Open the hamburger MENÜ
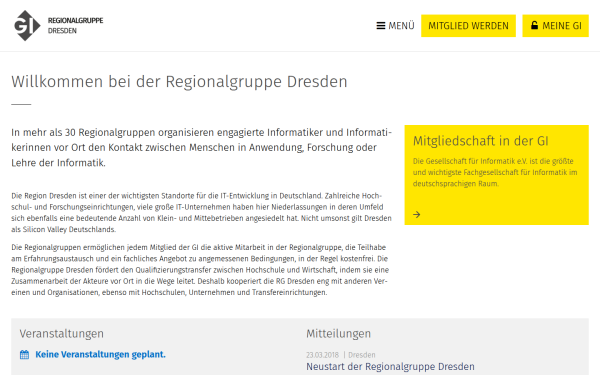The width and height of the screenshot is (600, 375). pos(395,26)
